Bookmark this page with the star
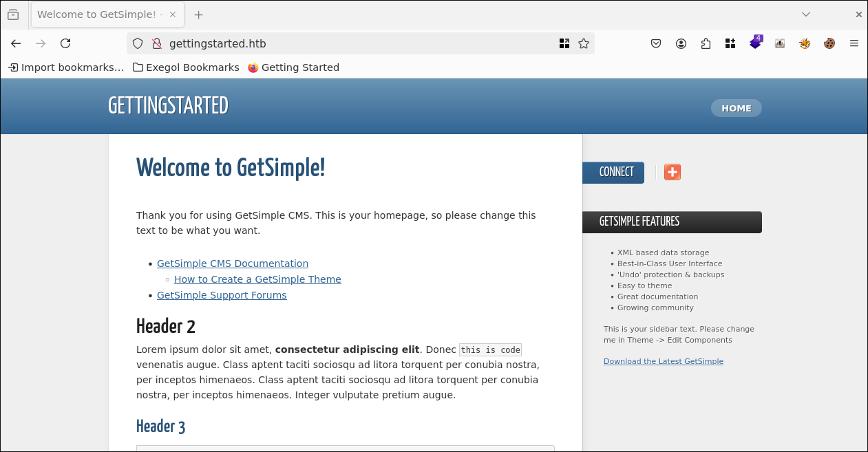Image resolution: width=868 pixels, height=452 pixels. point(583,43)
